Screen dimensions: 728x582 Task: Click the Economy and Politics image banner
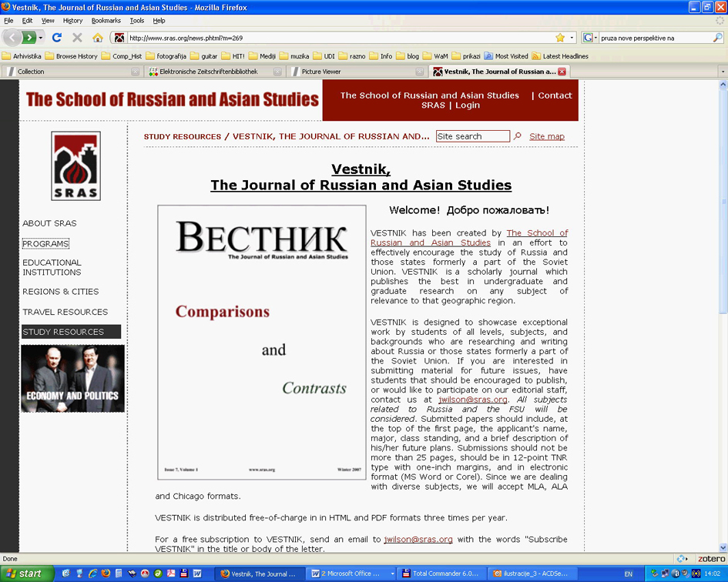click(73, 378)
